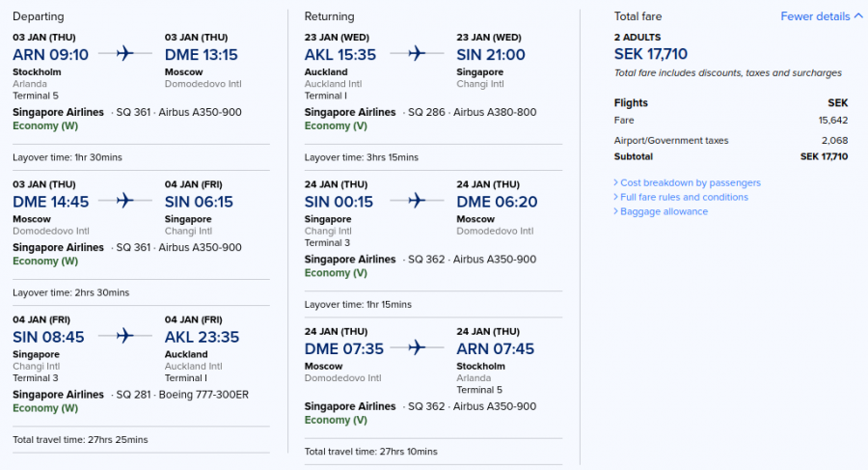The height and width of the screenshot is (470, 868).
Task: Click SQ 286 Airbus A380-800 flight info
Action: click(x=473, y=112)
